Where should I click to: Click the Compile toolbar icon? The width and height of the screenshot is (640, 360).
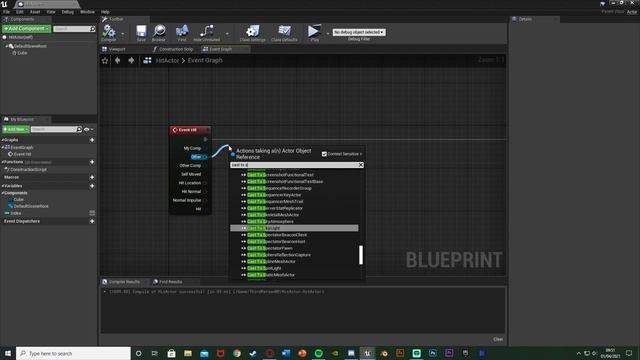tap(109, 31)
